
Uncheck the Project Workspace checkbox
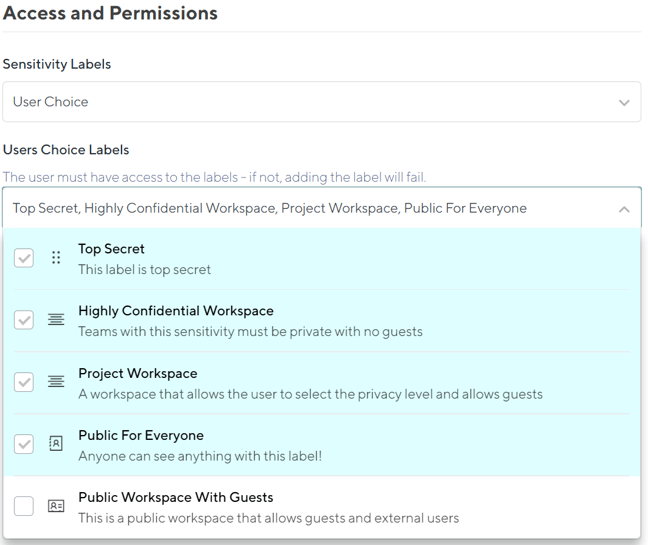coord(24,382)
